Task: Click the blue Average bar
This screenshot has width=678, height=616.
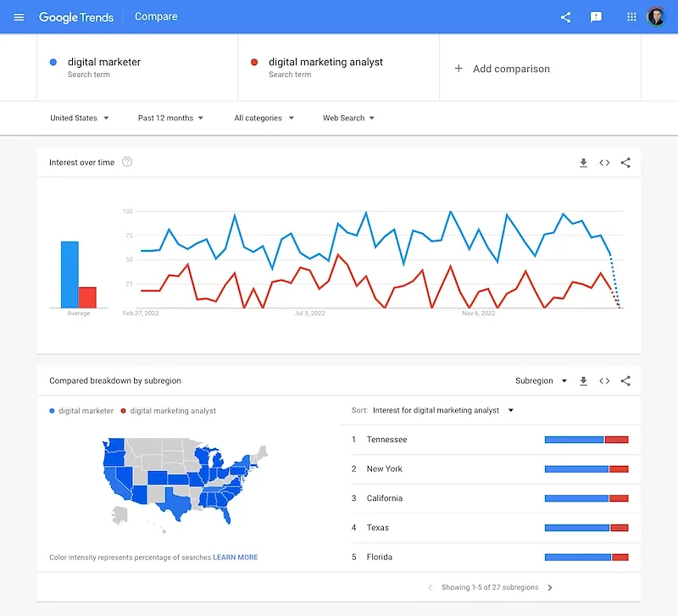Action: click(69, 275)
